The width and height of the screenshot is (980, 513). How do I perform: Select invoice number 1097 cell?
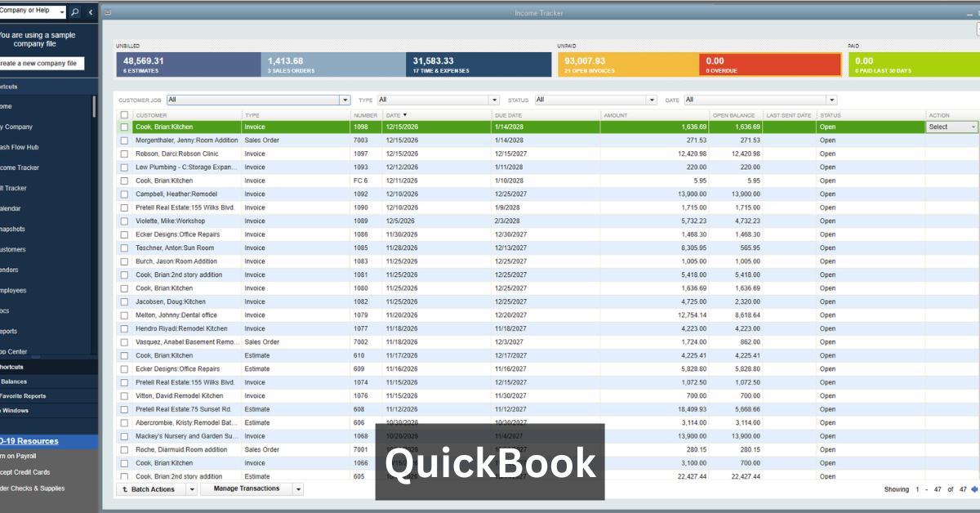pos(367,154)
